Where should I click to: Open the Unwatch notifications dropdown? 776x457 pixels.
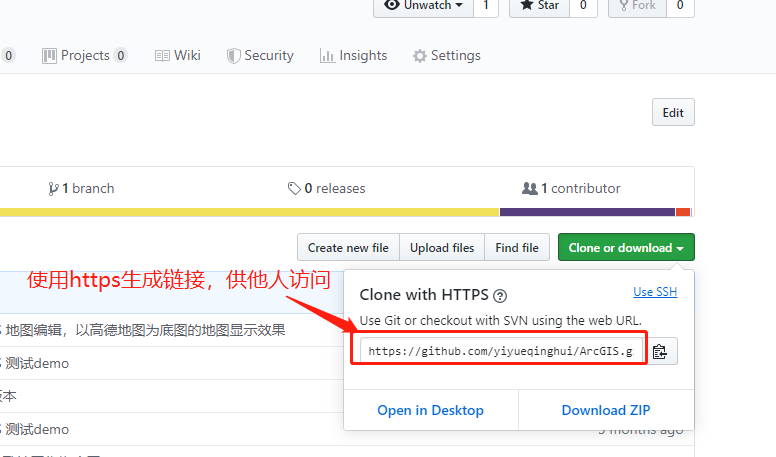point(423,6)
